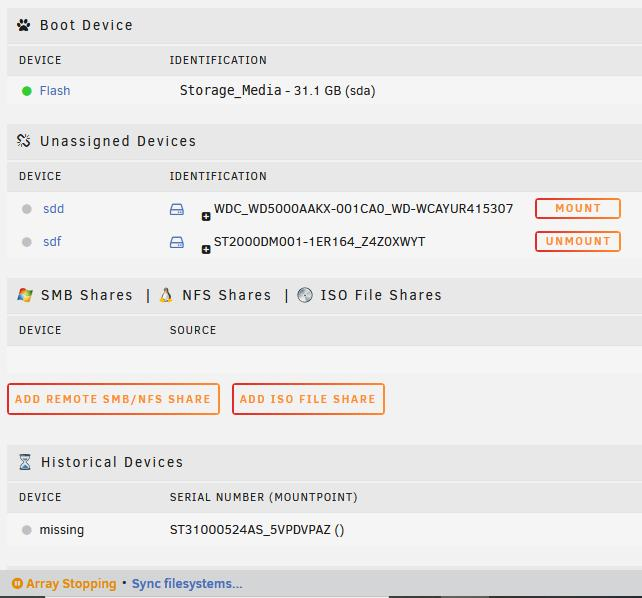
Task: Mount the WDC_WD5000AAKX disk
Action: pyautogui.click(x=578, y=208)
